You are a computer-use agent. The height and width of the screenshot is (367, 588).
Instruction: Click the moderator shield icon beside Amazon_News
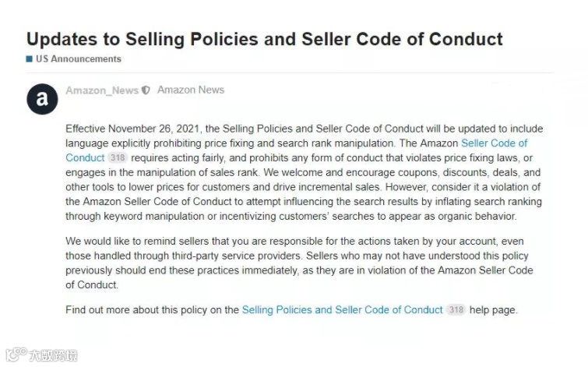tap(146, 90)
